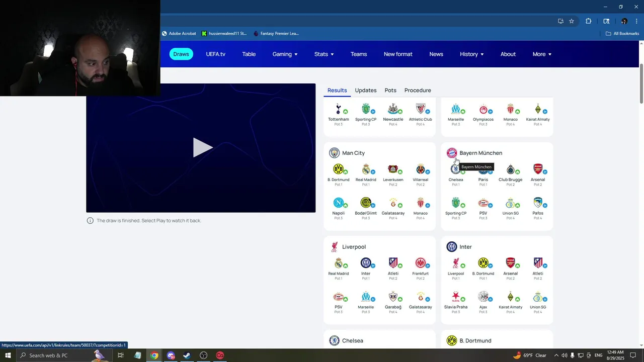Expand the More menu
This screenshot has width=644, height=362.
542,54
